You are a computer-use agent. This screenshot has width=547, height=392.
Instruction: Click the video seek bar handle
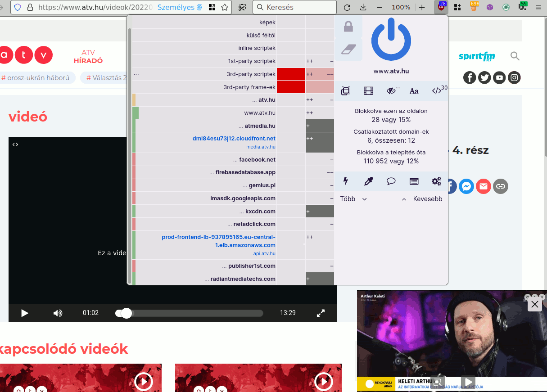tap(127, 313)
